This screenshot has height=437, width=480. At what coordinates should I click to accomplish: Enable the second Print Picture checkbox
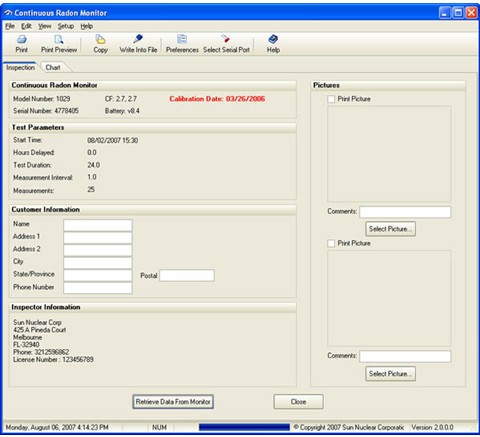point(331,243)
